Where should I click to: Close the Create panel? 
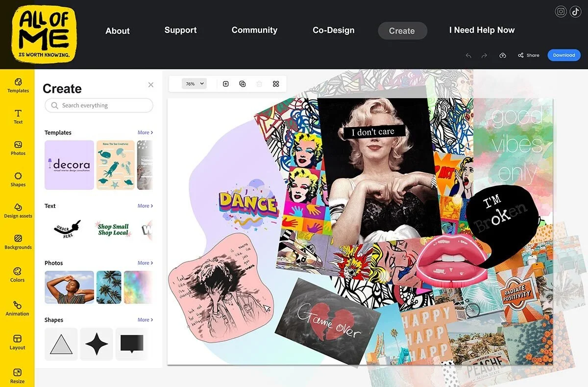click(x=151, y=85)
